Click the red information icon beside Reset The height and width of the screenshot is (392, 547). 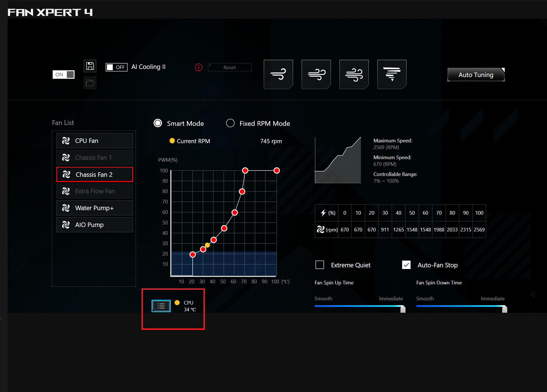199,67
